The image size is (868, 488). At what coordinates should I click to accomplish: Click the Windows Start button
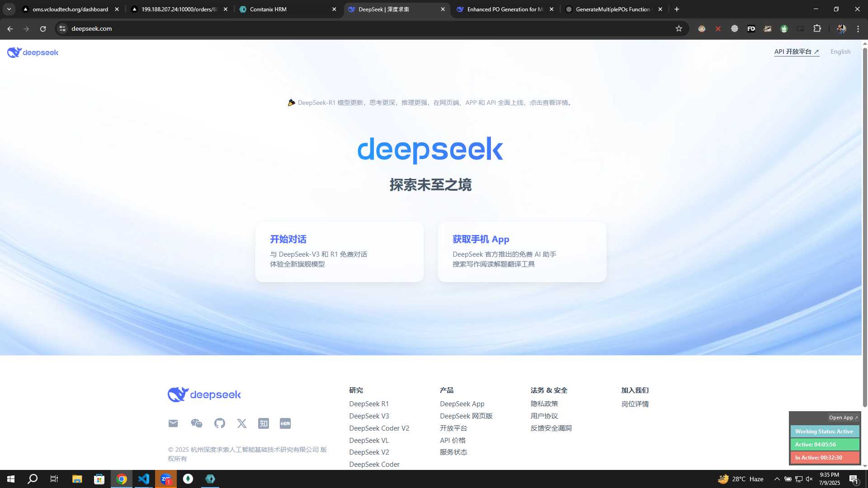pos(11,479)
